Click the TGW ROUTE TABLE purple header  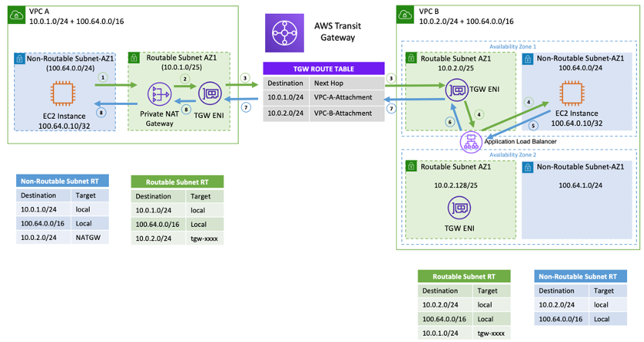(x=323, y=67)
